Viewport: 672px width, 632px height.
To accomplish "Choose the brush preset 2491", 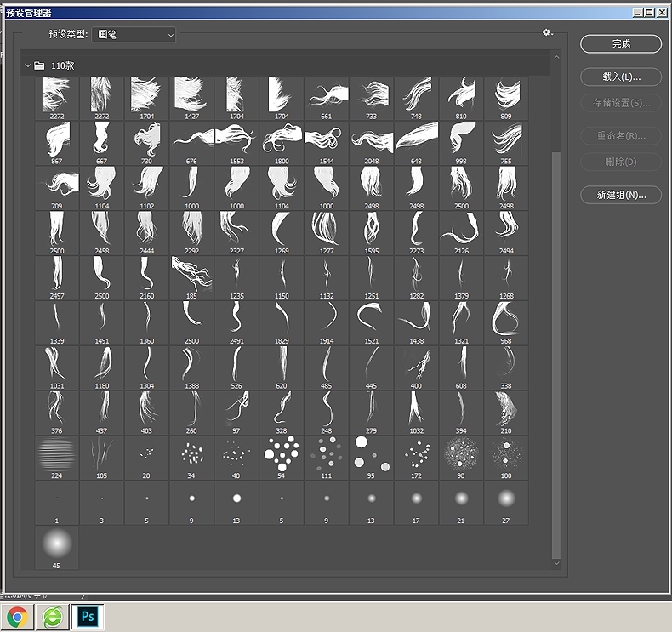I will point(236,323).
